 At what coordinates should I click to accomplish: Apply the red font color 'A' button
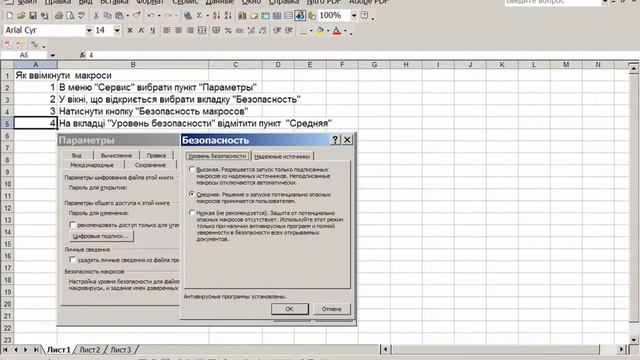coord(337,31)
